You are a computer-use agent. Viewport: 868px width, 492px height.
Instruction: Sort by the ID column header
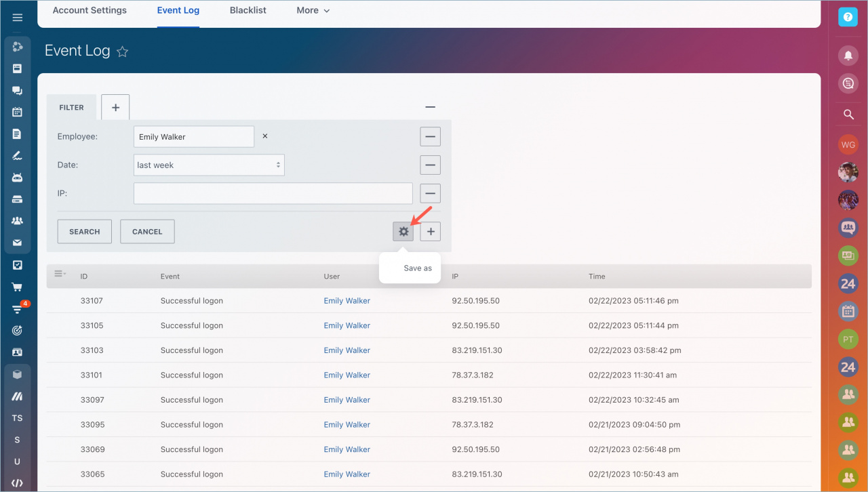pyautogui.click(x=84, y=276)
